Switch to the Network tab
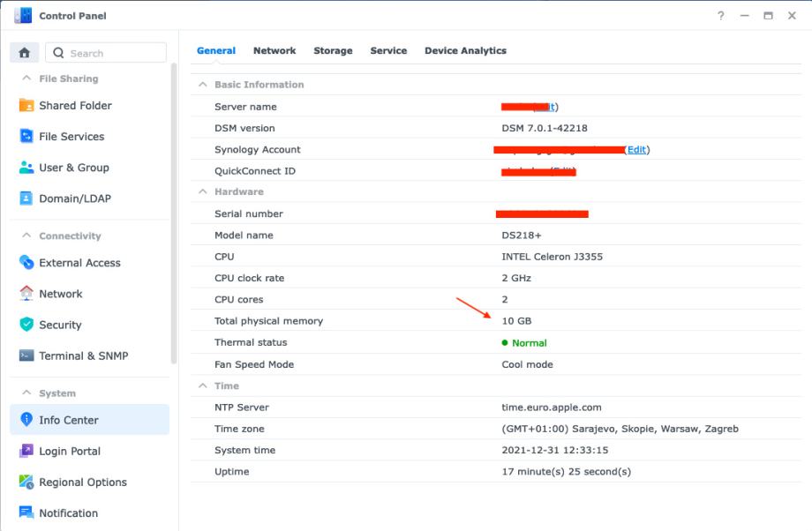Screen dimensions: 812x531 pos(274,51)
